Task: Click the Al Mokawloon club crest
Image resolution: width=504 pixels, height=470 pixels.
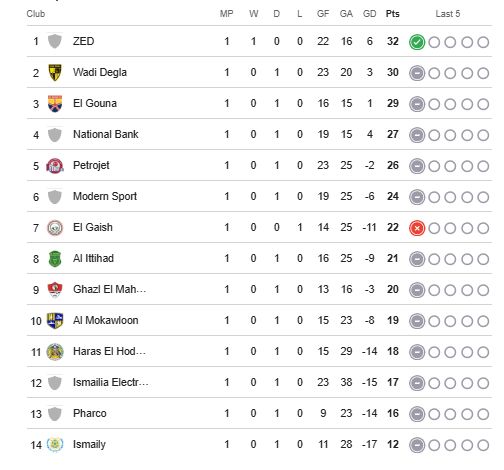Action: (55, 321)
